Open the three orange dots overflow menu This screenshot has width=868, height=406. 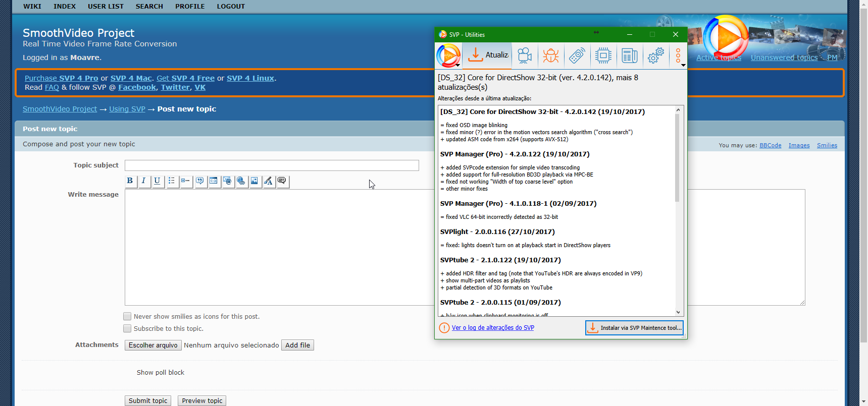pyautogui.click(x=678, y=55)
